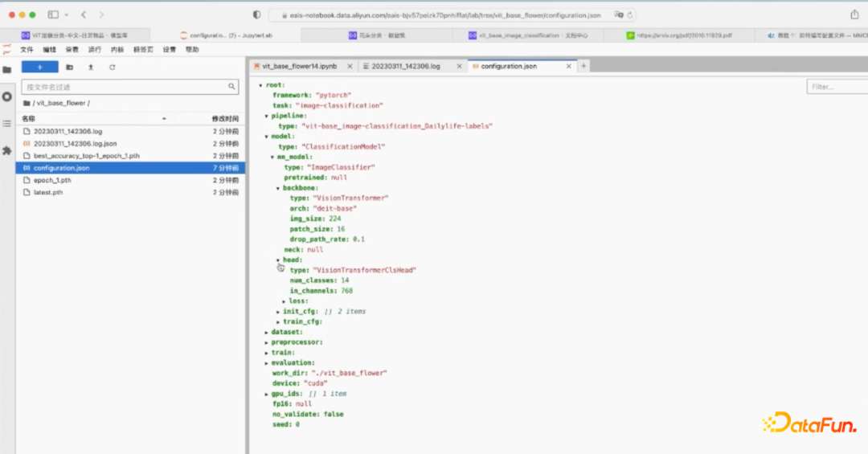
Task: Expand the dataset node
Action: point(266,332)
